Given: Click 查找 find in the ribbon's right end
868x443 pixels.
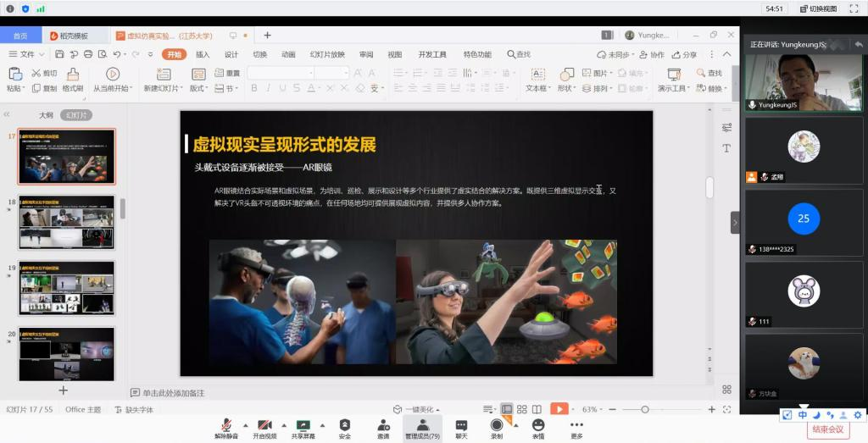Looking at the screenshot, I should click(709, 73).
